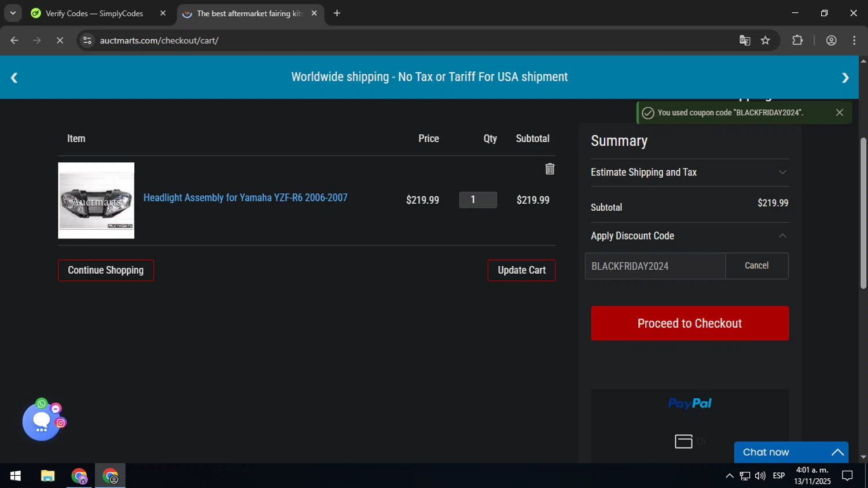Viewport: 868px width, 488px height.
Task: Switch to Verify Codes SimplyCodes tab
Action: pos(94,13)
